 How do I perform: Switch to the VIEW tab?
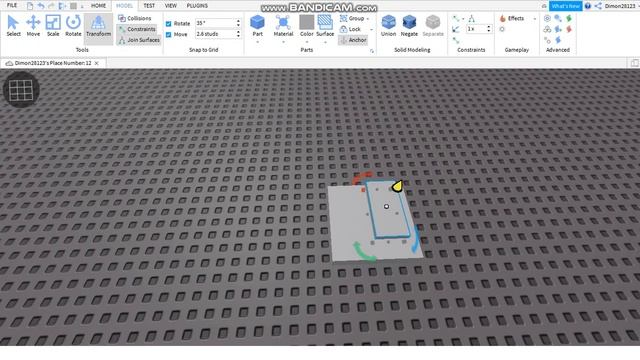click(x=171, y=6)
